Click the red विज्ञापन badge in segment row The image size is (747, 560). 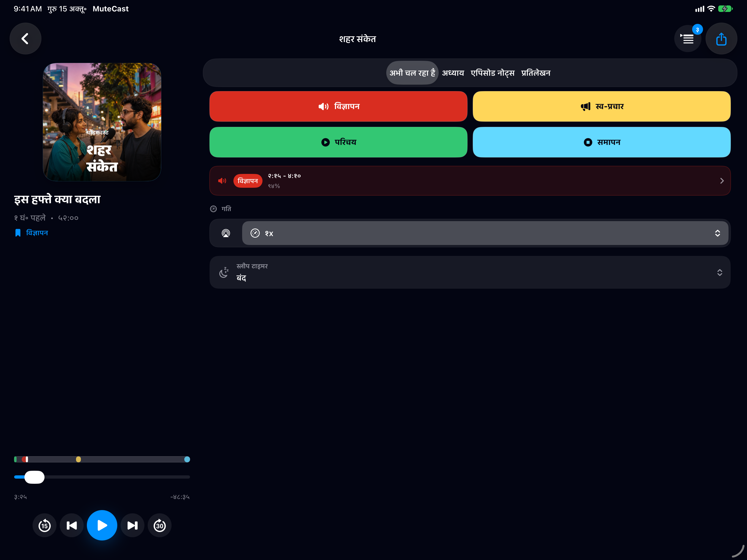248,181
